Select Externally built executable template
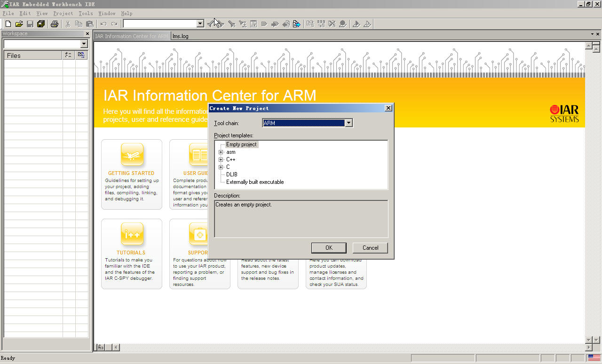602x364 pixels. coord(255,182)
